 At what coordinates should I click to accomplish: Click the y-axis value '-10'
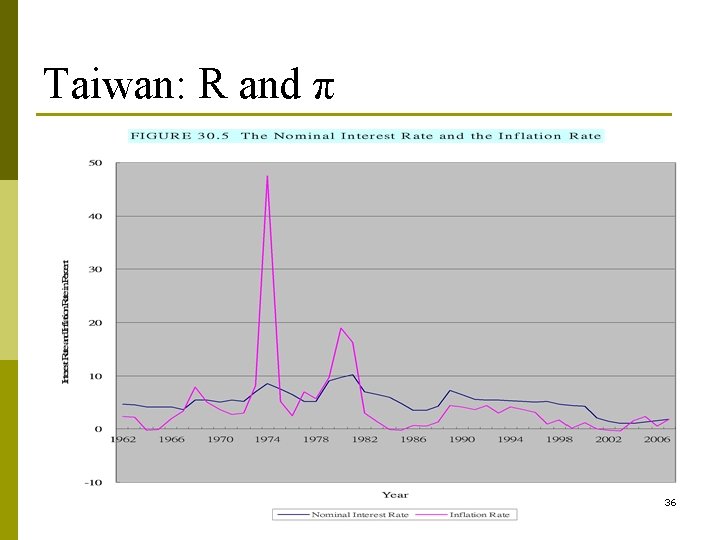pos(94,483)
